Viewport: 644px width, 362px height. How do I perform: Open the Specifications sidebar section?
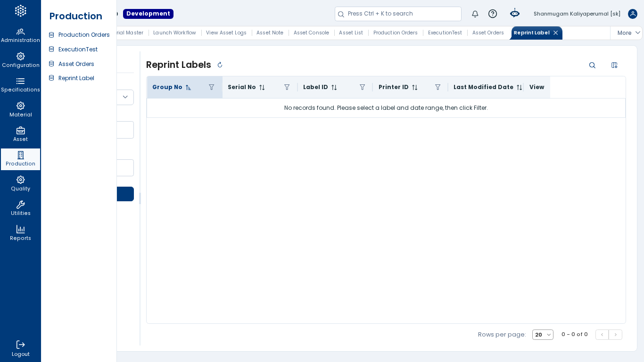point(20,85)
